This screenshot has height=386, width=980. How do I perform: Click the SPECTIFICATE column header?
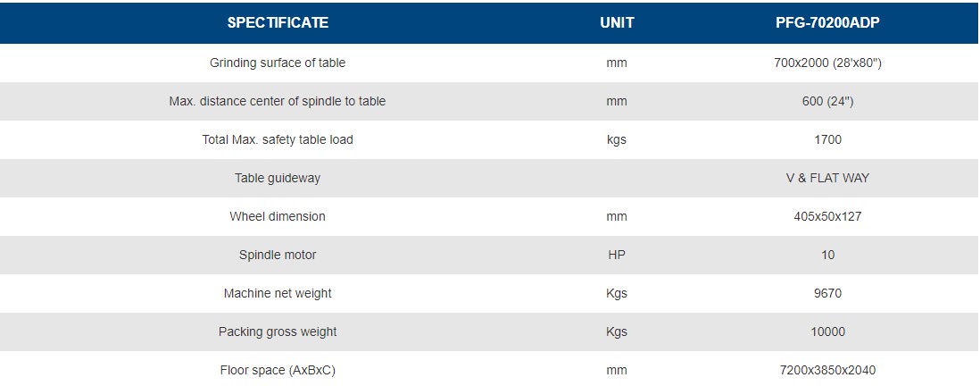[278, 23]
